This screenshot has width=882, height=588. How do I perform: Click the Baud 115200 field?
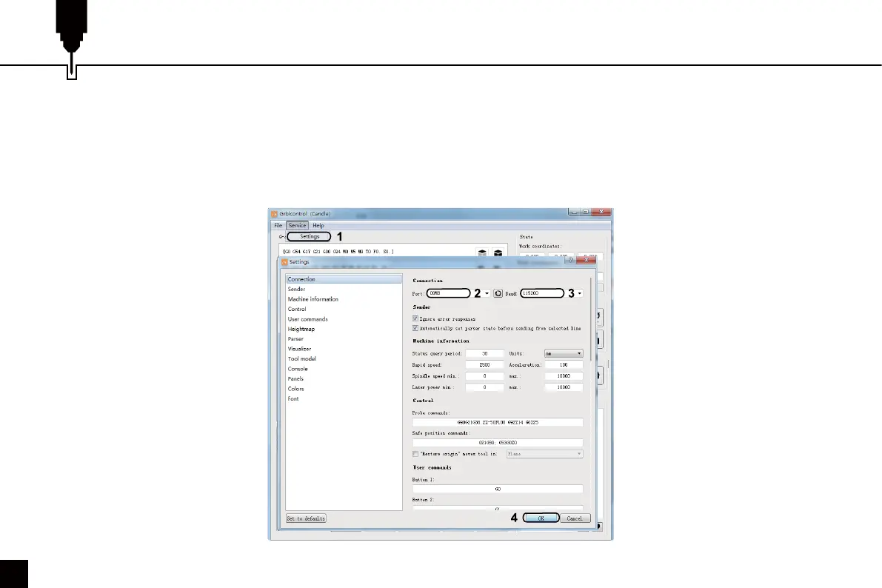tap(541, 293)
